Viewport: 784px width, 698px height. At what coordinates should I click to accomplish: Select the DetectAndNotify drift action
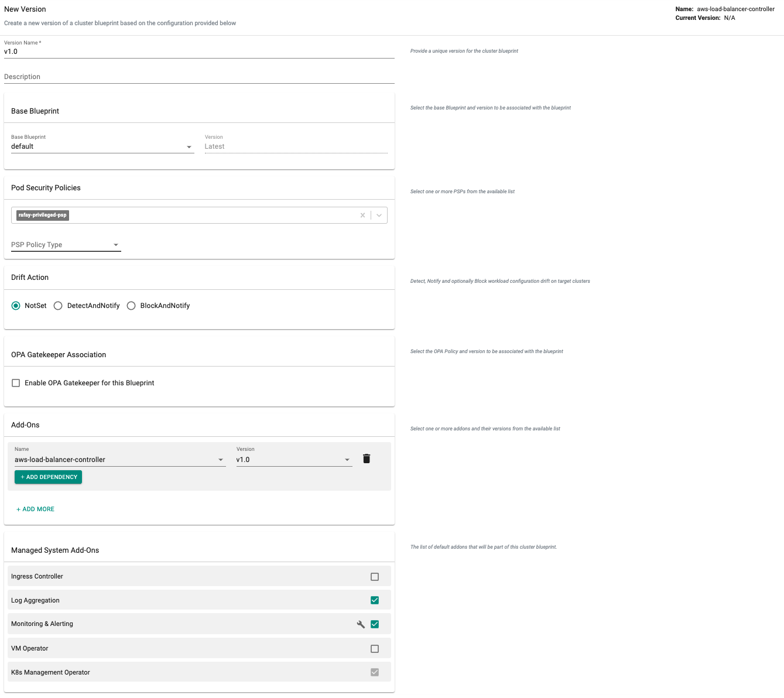pyautogui.click(x=58, y=306)
